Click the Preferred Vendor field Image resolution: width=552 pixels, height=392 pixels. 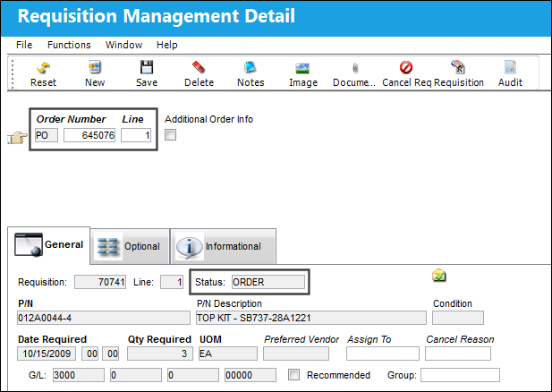(296, 354)
